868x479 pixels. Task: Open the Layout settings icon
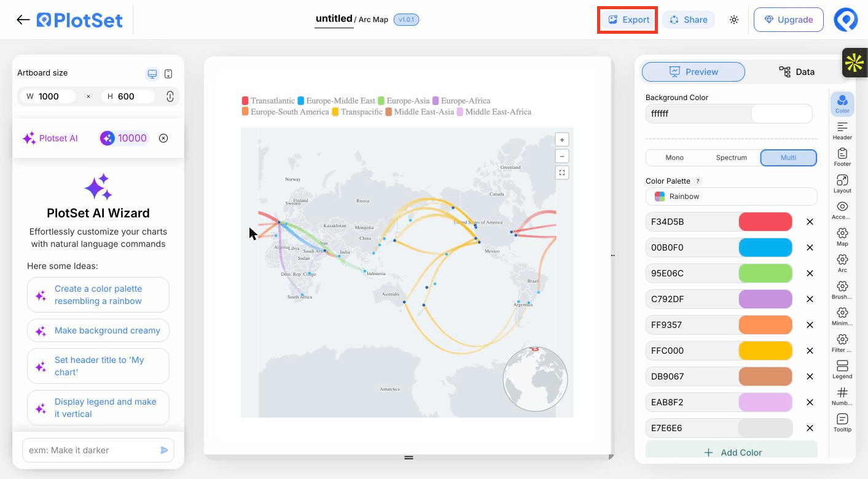point(842,183)
